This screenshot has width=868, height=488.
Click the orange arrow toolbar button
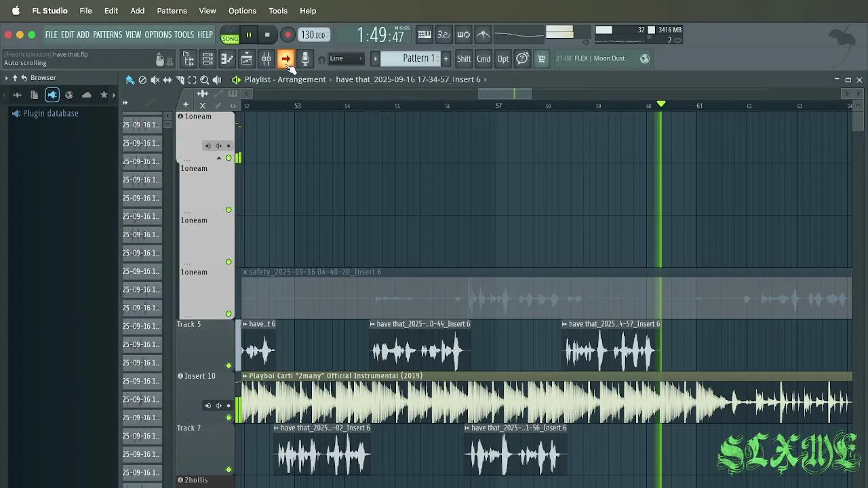point(285,59)
